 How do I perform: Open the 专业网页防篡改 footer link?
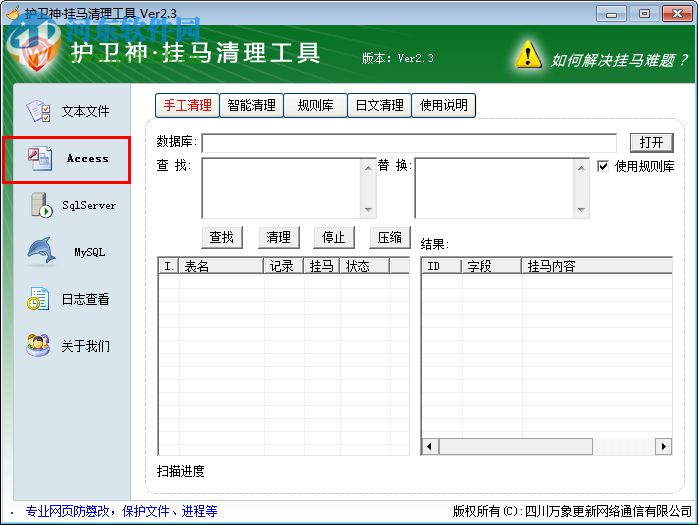tap(121, 511)
